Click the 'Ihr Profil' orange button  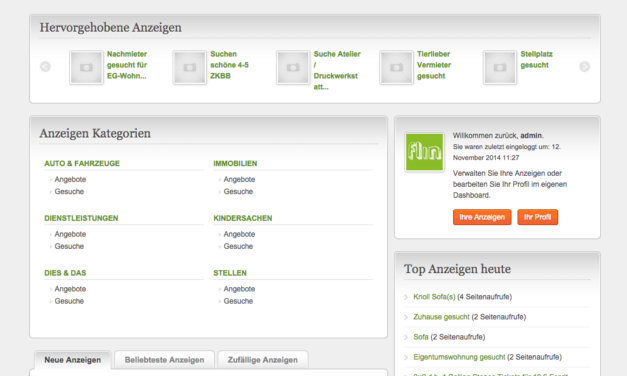(x=537, y=217)
